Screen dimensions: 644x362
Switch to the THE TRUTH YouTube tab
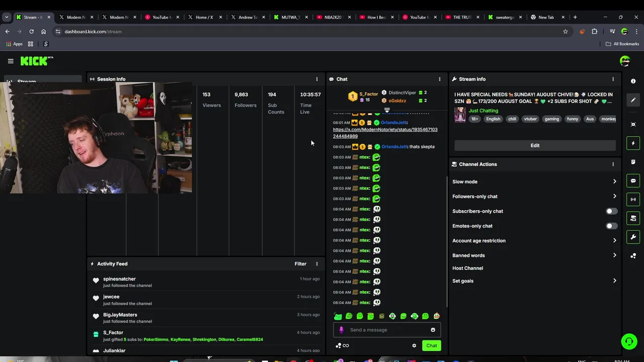461,17
